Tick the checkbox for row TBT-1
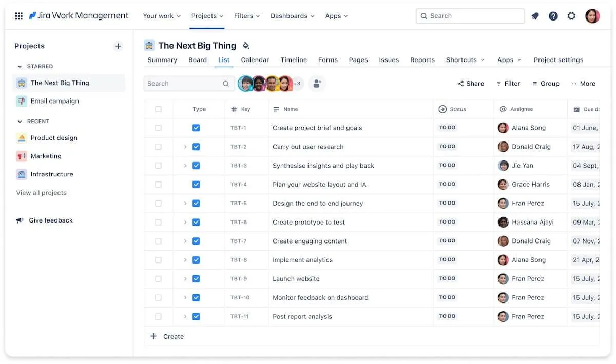 158,128
